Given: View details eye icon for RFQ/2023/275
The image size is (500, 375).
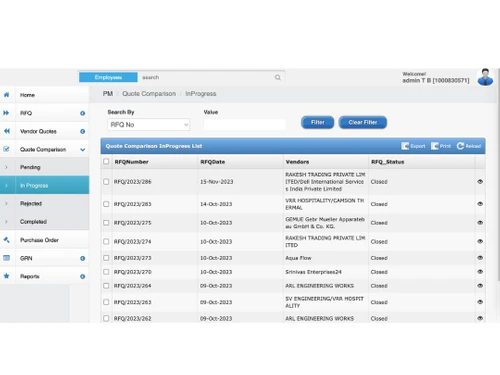Looking at the screenshot, I should 480,222.
